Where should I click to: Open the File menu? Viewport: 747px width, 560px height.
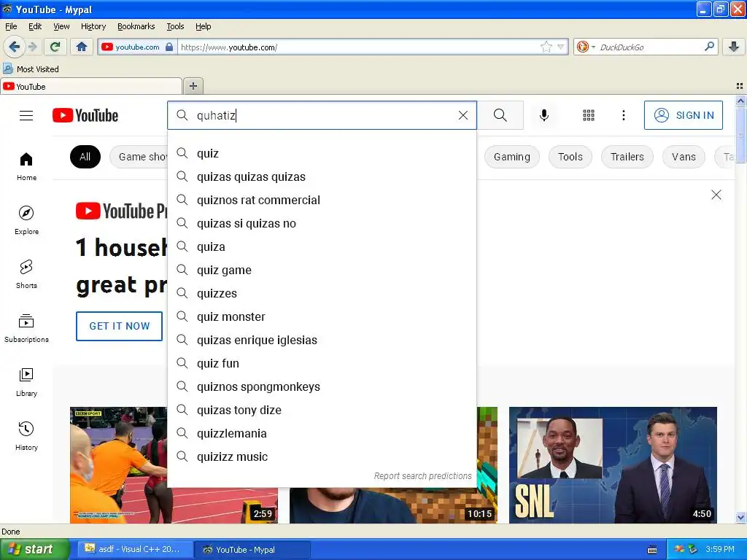click(11, 26)
